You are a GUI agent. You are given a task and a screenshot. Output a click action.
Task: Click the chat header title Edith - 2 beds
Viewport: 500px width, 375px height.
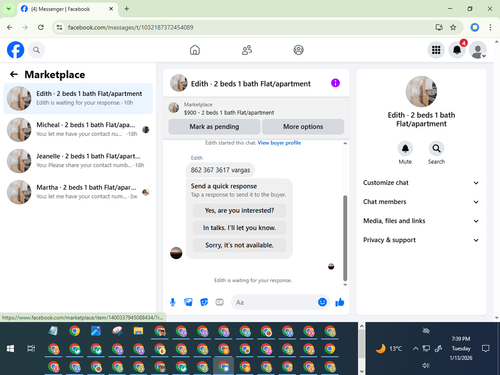tap(251, 84)
